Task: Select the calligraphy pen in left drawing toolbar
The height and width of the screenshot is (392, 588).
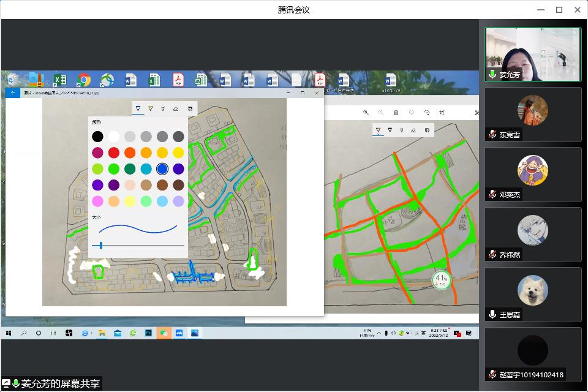Action: pyautogui.click(x=163, y=108)
